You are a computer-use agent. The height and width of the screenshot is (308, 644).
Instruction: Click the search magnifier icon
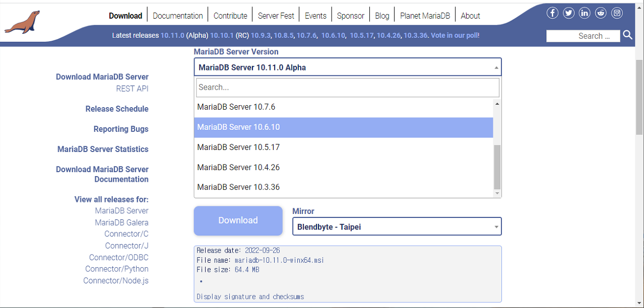(627, 35)
